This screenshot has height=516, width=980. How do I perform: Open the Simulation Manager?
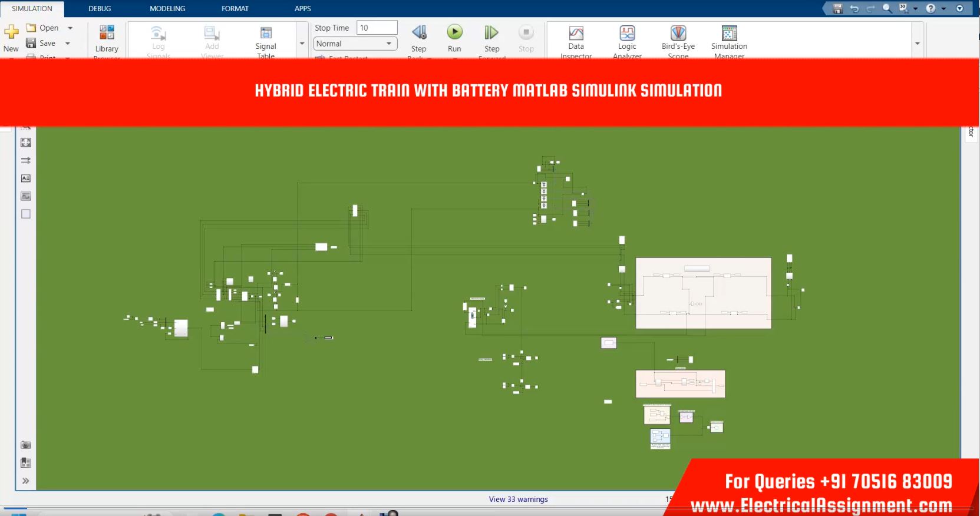[x=729, y=34]
